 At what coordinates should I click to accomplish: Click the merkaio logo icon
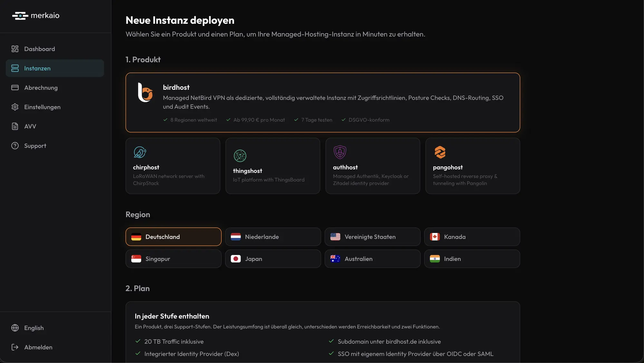point(20,15)
